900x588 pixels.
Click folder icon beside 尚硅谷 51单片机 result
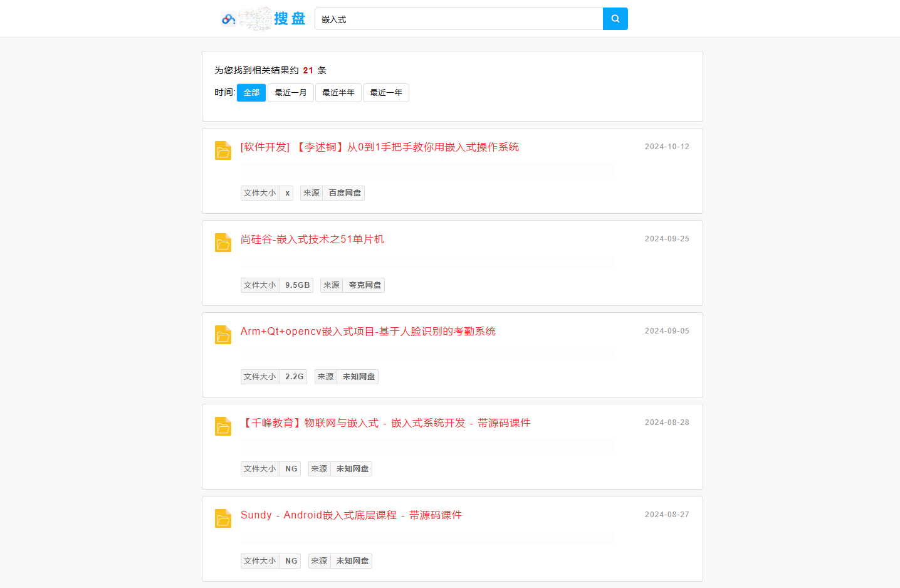pyautogui.click(x=223, y=243)
